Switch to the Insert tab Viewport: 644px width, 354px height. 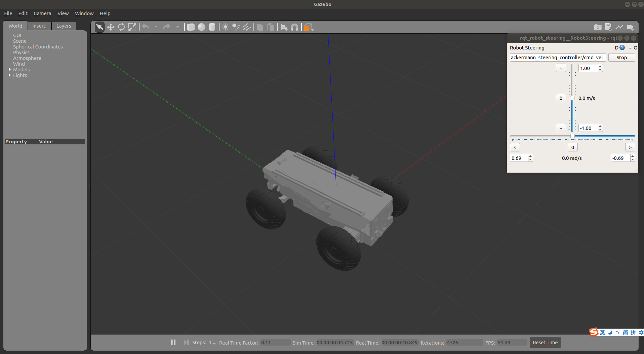(39, 26)
